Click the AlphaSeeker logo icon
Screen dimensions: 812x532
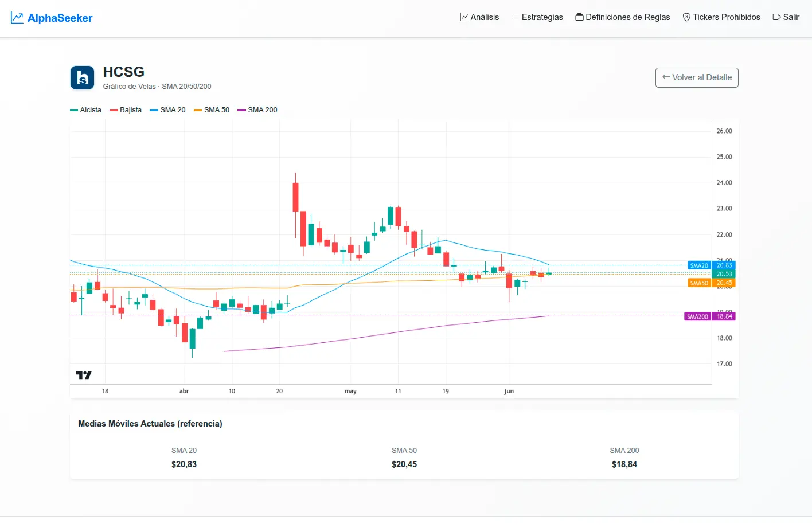click(x=17, y=18)
